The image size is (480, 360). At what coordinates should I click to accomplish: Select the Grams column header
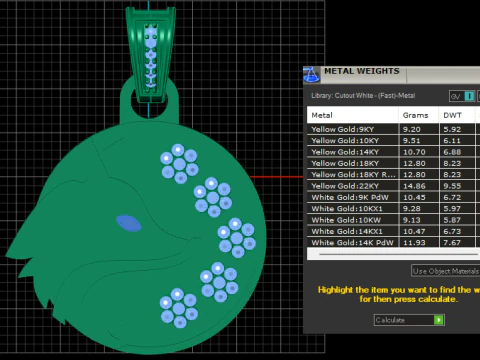click(x=419, y=115)
